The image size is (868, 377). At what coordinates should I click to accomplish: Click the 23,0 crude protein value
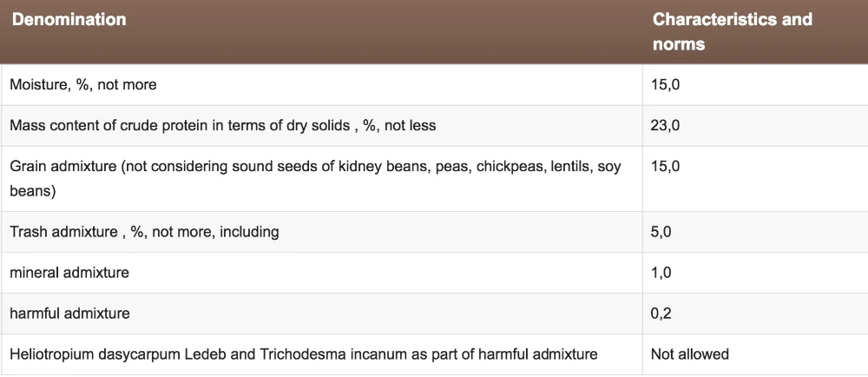pyautogui.click(x=665, y=126)
